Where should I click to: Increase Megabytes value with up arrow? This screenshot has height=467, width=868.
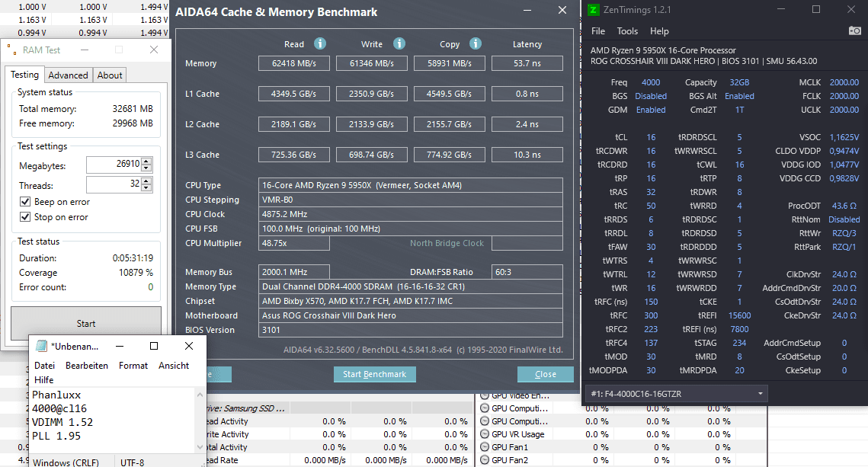coord(146,162)
